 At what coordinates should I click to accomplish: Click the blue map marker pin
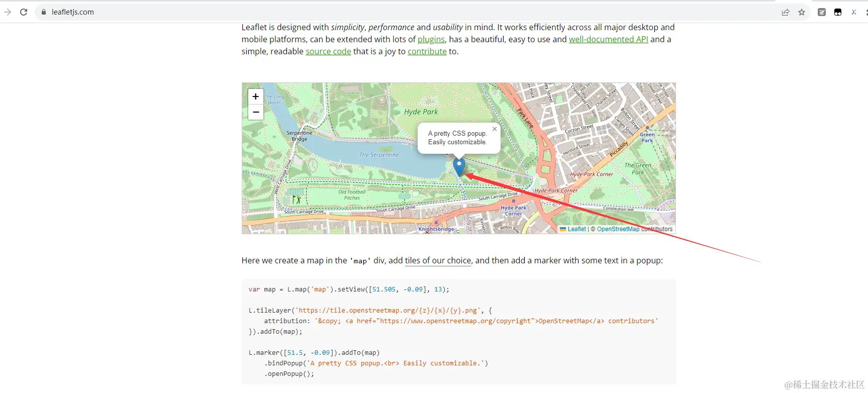pyautogui.click(x=459, y=167)
